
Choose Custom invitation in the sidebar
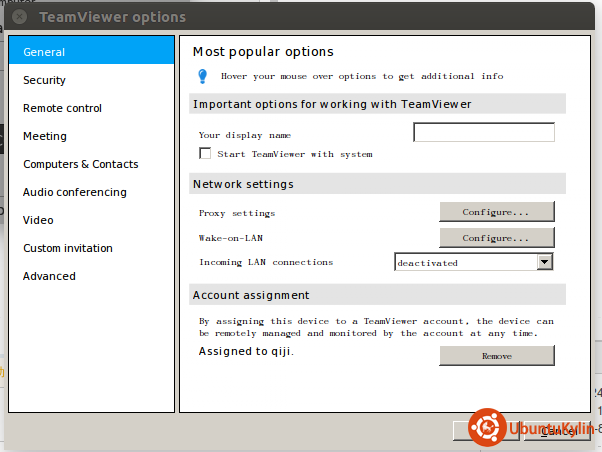coord(68,248)
